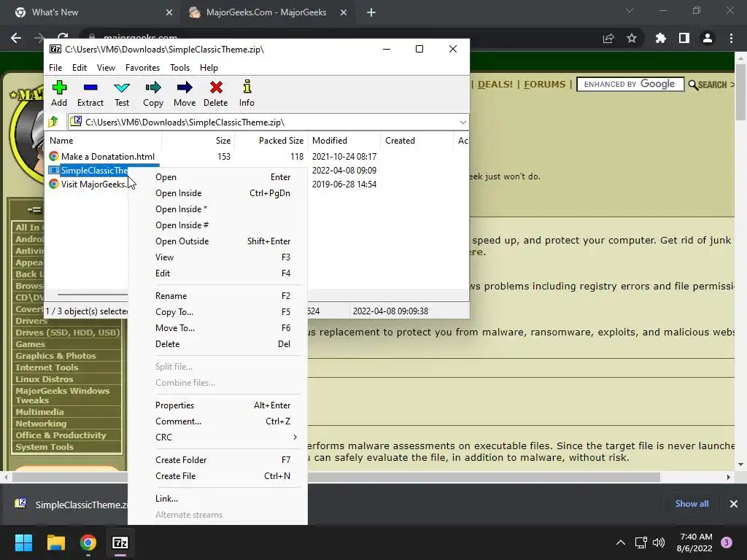This screenshot has height=560, width=747.
Task: Click the 7-Zip taskbar icon
Action: [x=120, y=542]
